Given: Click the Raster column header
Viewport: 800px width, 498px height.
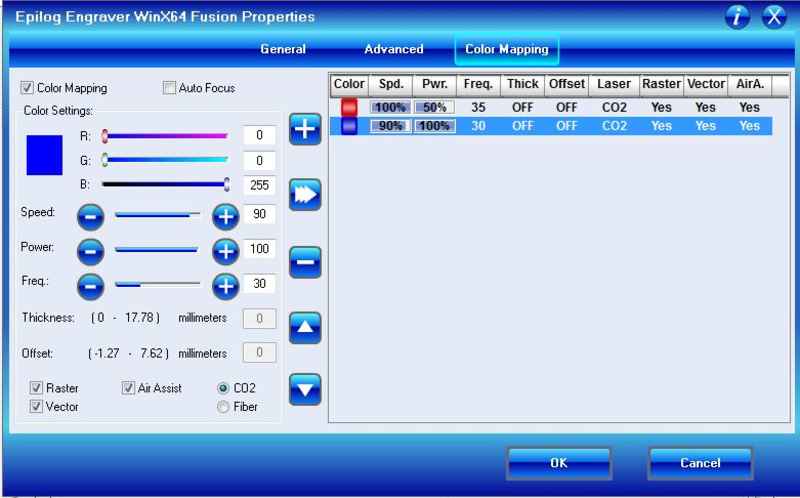Looking at the screenshot, I should point(662,85).
